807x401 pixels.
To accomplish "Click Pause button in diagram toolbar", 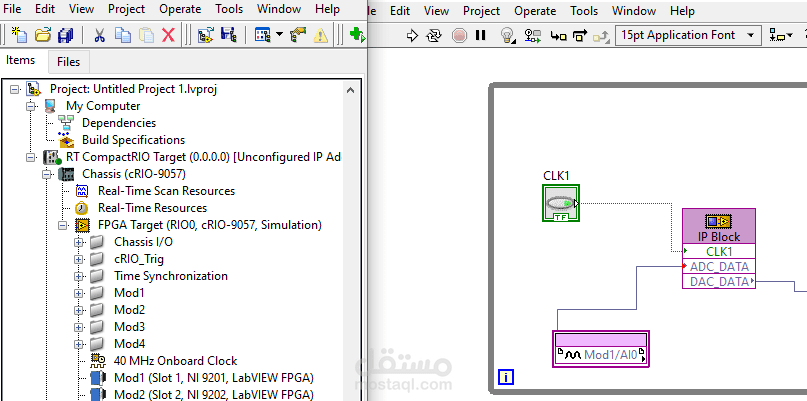I will [481, 35].
